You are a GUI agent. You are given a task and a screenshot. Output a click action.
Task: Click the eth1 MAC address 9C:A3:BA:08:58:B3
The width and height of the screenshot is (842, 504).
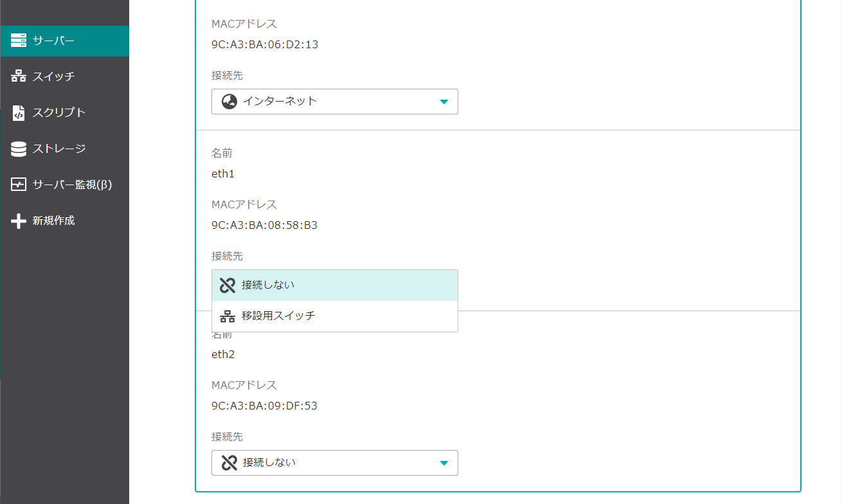[x=264, y=225]
